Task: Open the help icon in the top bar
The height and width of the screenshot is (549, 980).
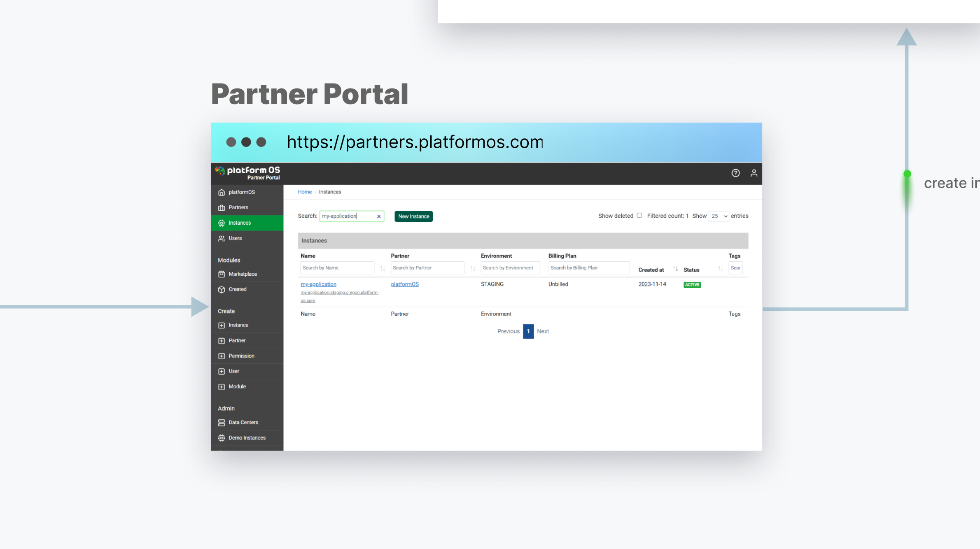Action: [x=735, y=173]
